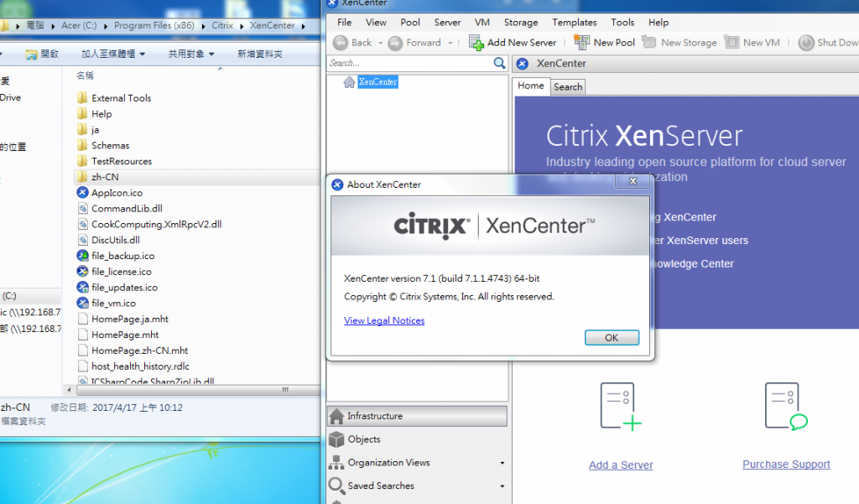Screen dimensions: 859x504
Task: Open the VM menu
Action: pyautogui.click(x=482, y=23)
